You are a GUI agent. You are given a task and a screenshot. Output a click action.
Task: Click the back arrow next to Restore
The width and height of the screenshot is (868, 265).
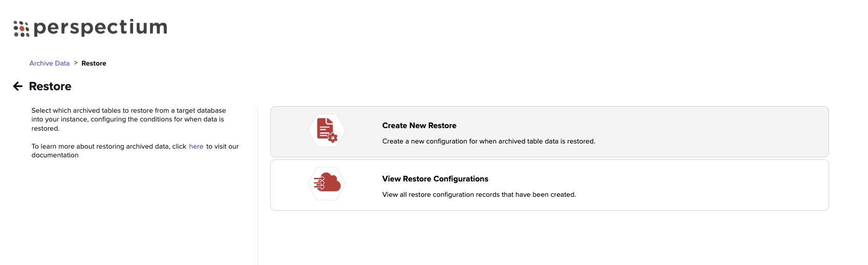[x=18, y=86]
